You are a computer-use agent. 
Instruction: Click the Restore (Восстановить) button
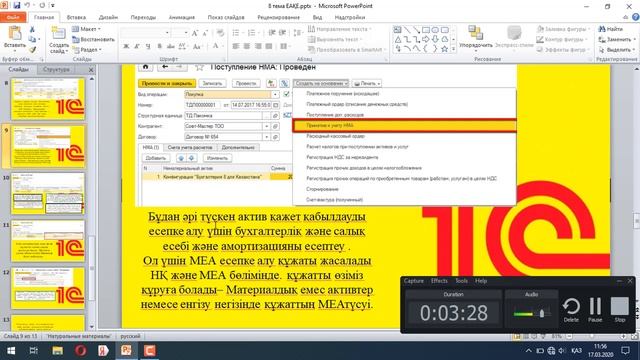click(93, 40)
